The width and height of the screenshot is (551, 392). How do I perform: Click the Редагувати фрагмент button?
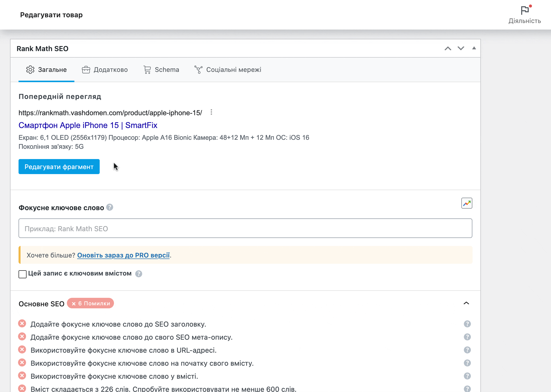[x=59, y=167]
